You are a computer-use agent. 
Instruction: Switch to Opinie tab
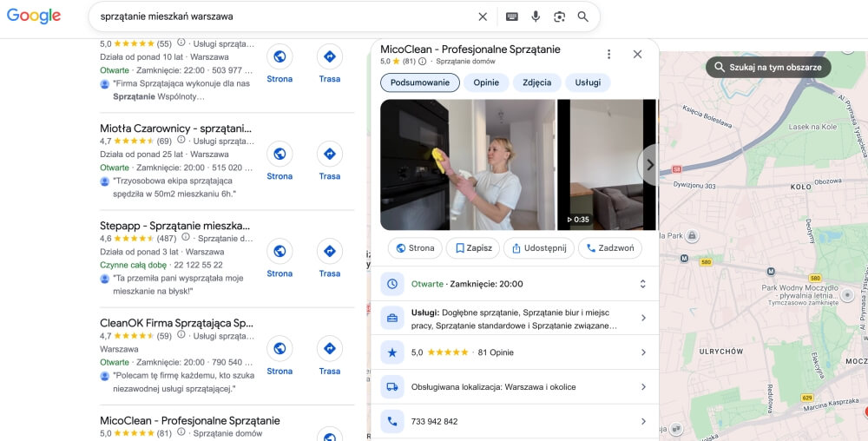[486, 82]
